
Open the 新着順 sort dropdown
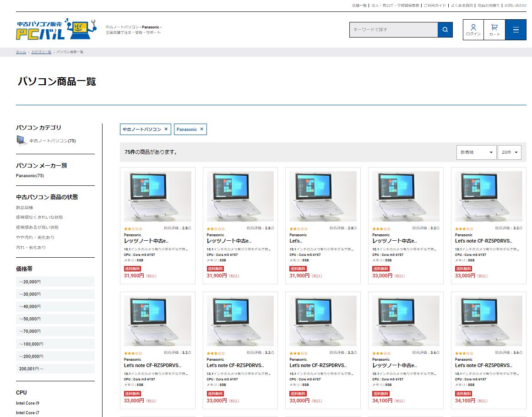476,152
